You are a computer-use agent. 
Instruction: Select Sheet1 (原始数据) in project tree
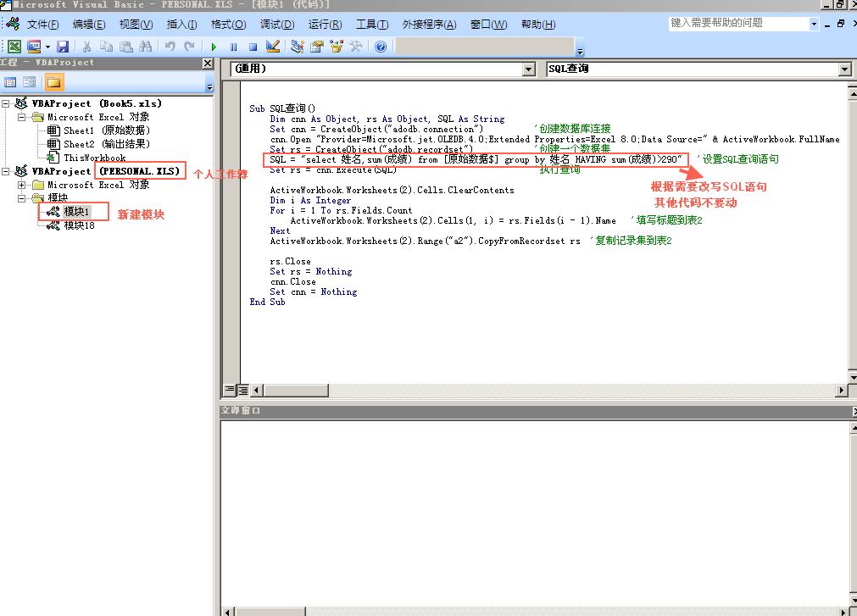(106, 130)
